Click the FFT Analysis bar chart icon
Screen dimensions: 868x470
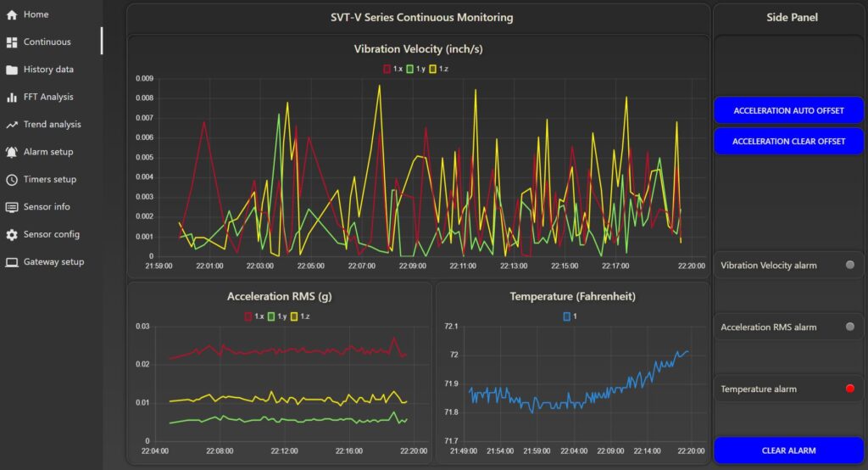click(12, 98)
